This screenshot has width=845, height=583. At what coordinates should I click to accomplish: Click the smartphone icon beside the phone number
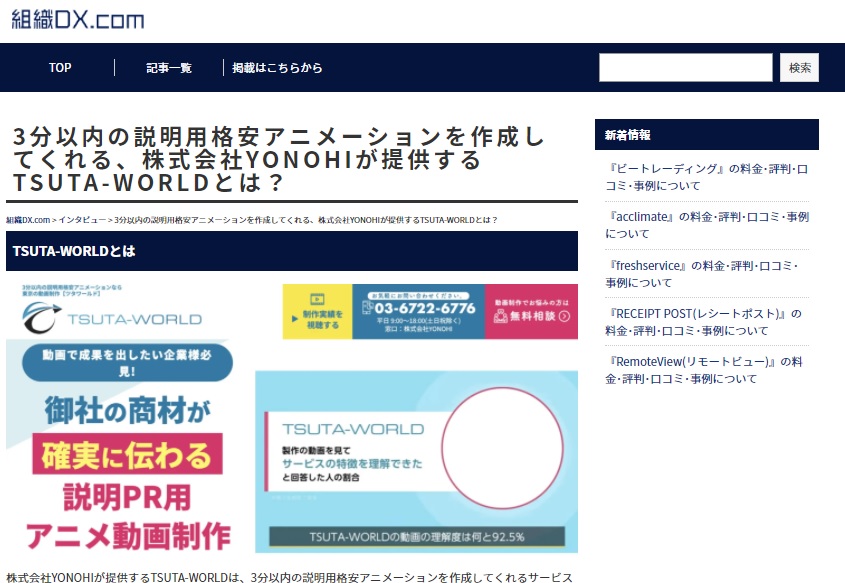(365, 308)
